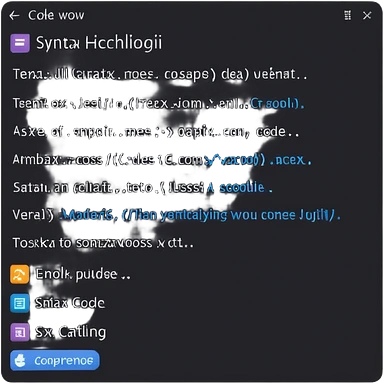384x384 pixels.
Task: Click the purple Syntax icon in the heading
Action: click(20, 43)
